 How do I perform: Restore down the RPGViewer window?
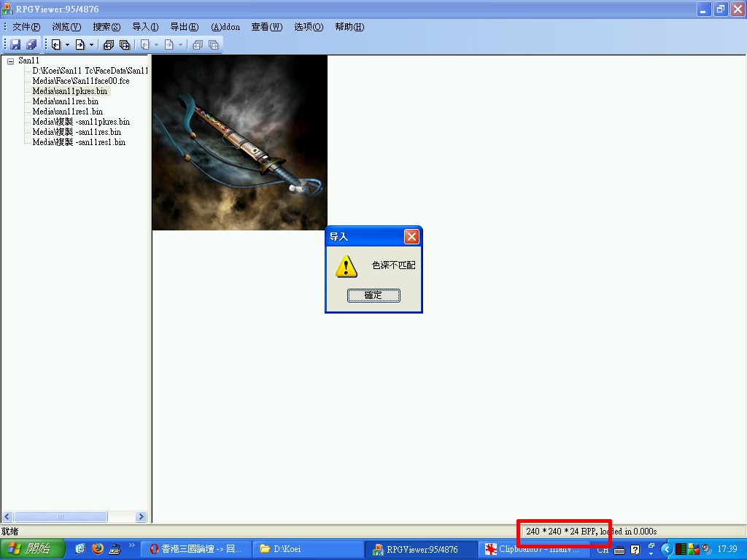click(x=721, y=9)
